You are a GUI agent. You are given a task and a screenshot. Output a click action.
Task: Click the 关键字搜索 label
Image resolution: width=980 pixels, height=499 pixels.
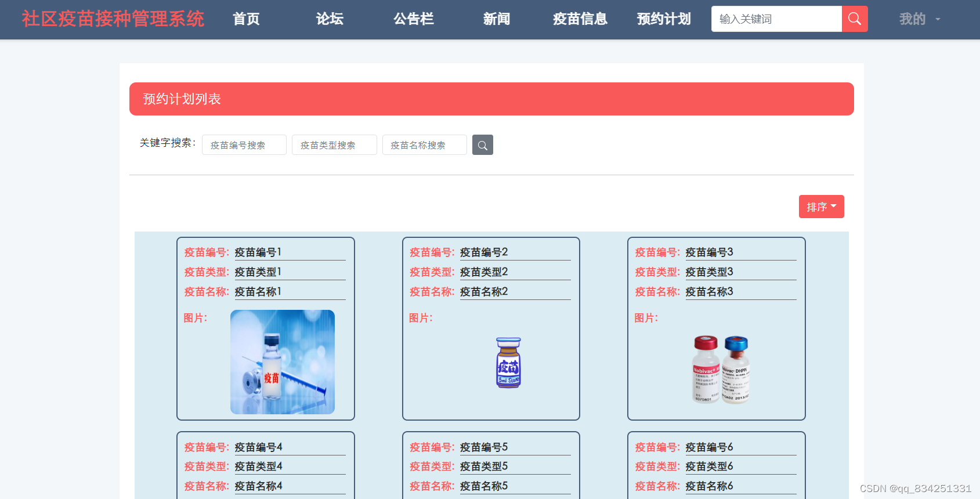[x=168, y=143]
